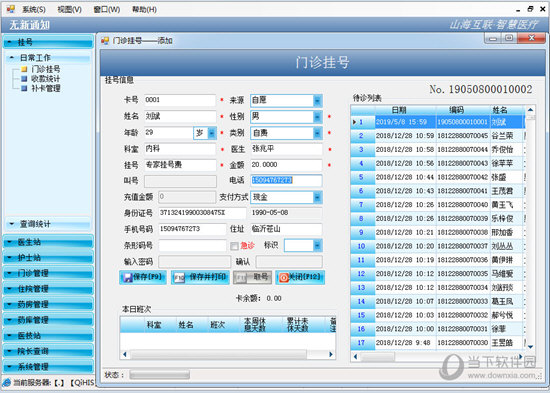This screenshot has width=550, height=393.
Task: Select waiting list row 17 dated 9:48
Action: click(x=438, y=343)
